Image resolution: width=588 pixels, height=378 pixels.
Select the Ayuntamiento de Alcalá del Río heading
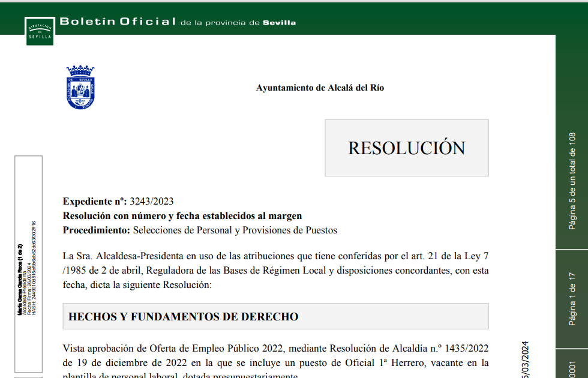320,88
